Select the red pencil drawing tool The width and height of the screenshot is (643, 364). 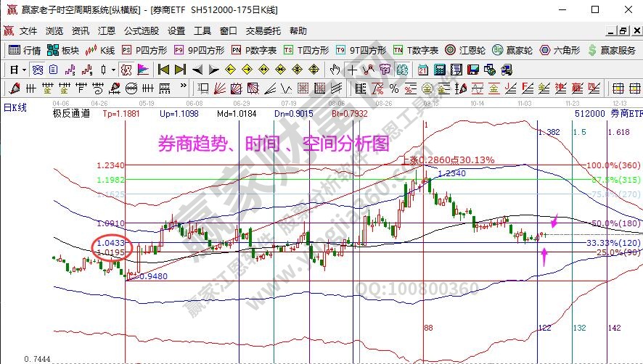pos(15,88)
